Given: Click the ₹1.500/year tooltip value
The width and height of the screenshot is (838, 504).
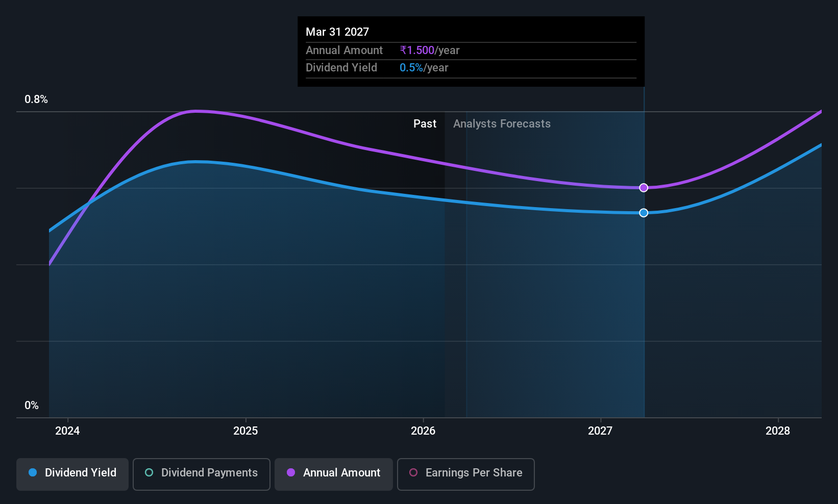Looking at the screenshot, I should click(430, 51).
